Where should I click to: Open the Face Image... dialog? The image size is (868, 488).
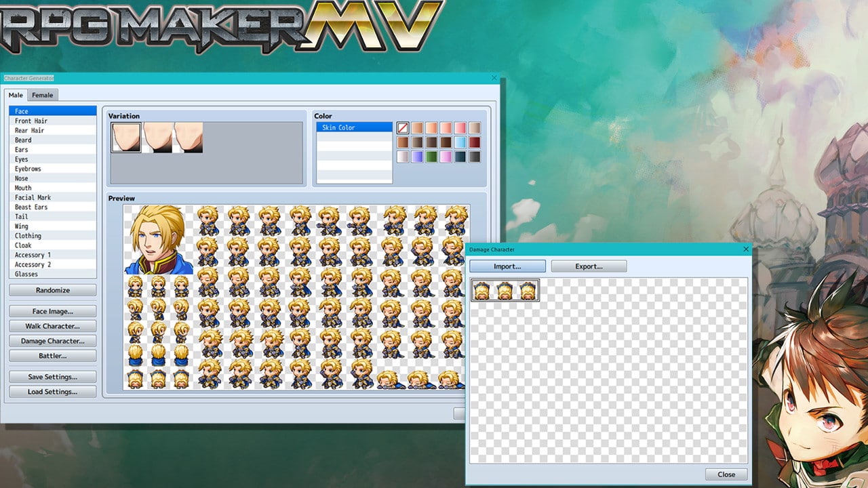coord(53,311)
